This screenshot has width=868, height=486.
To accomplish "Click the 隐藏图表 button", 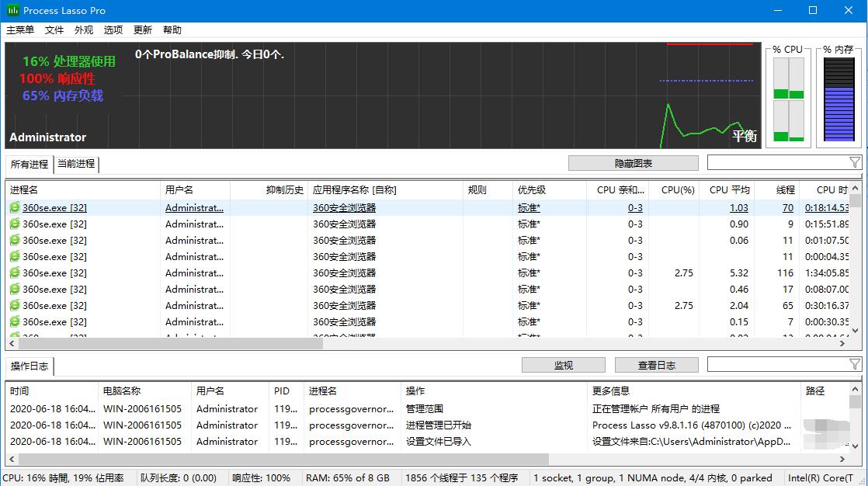I will pyautogui.click(x=634, y=163).
